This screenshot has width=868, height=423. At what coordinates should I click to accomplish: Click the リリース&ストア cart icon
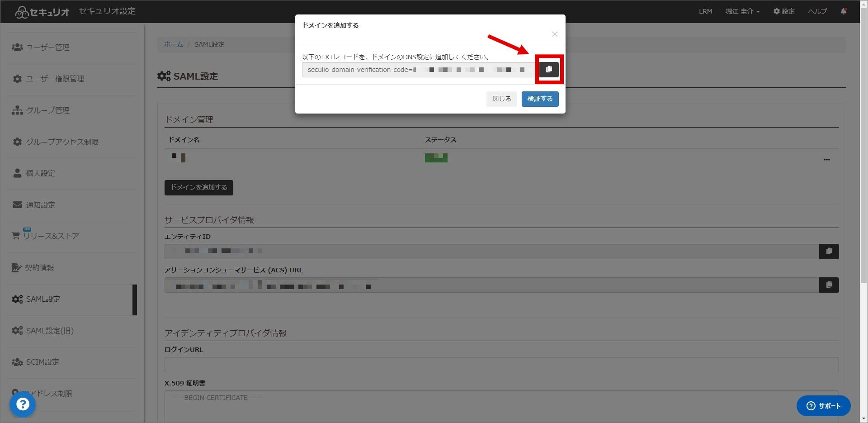click(16, 236)
